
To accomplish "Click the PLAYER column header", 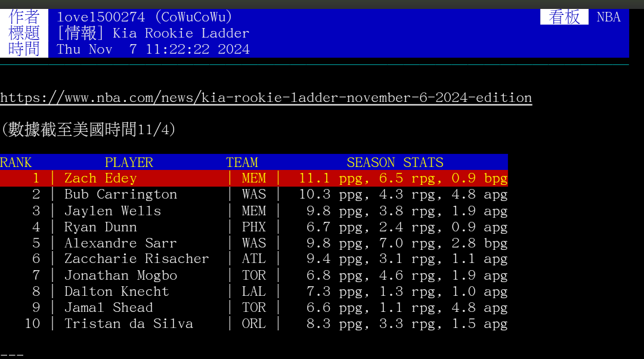I will click(x=129, y=162).
